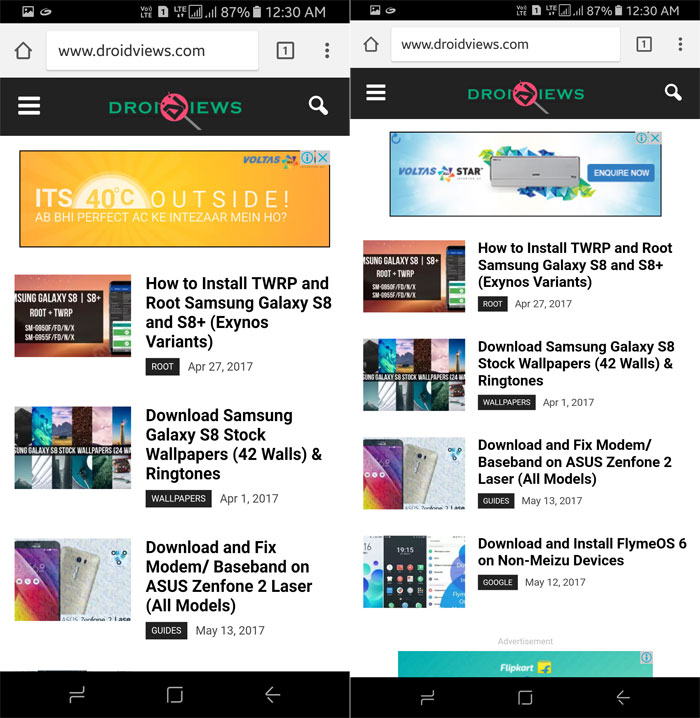Click the Advertisement label above Flipkart ad
Screen dimensions: 700x718
click(x=525, y=641)
